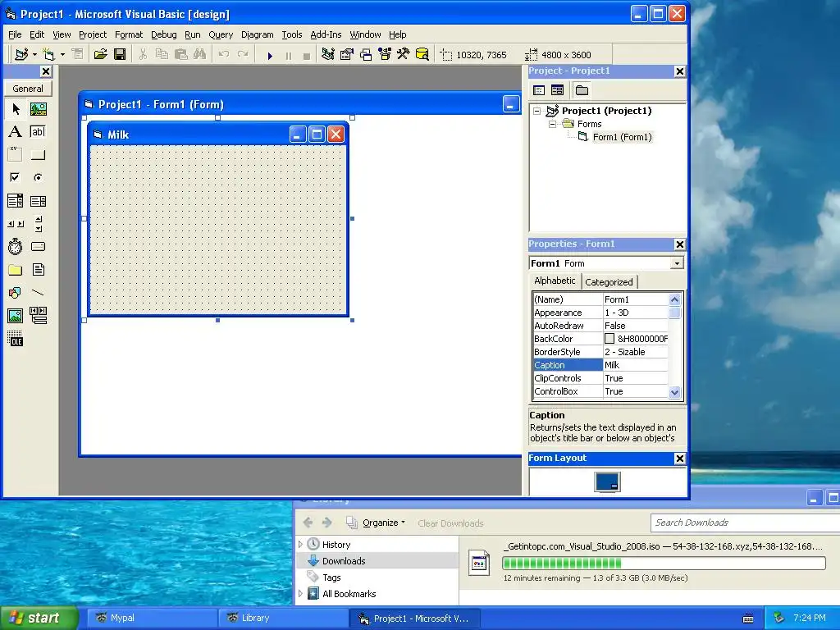Select the ComboBox tool
This screenshot has height=630, width=840.
tap(16, 201)
